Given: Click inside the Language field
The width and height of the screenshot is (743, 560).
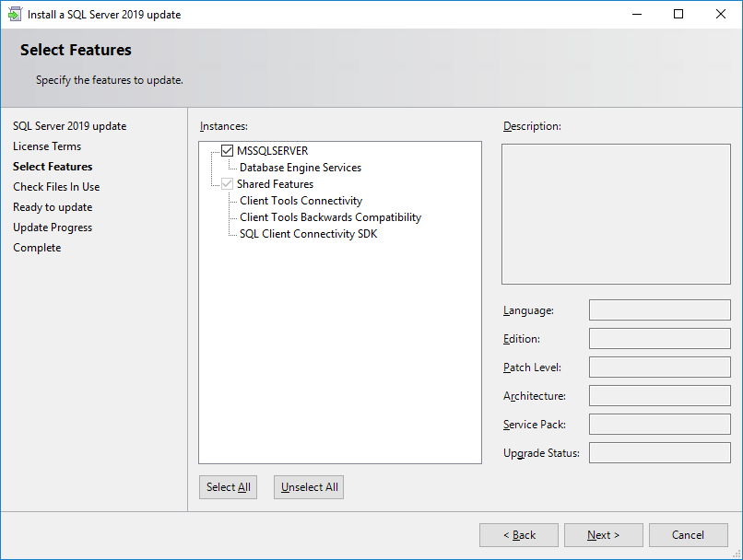Looking at the screenshot, I should 659,309.
